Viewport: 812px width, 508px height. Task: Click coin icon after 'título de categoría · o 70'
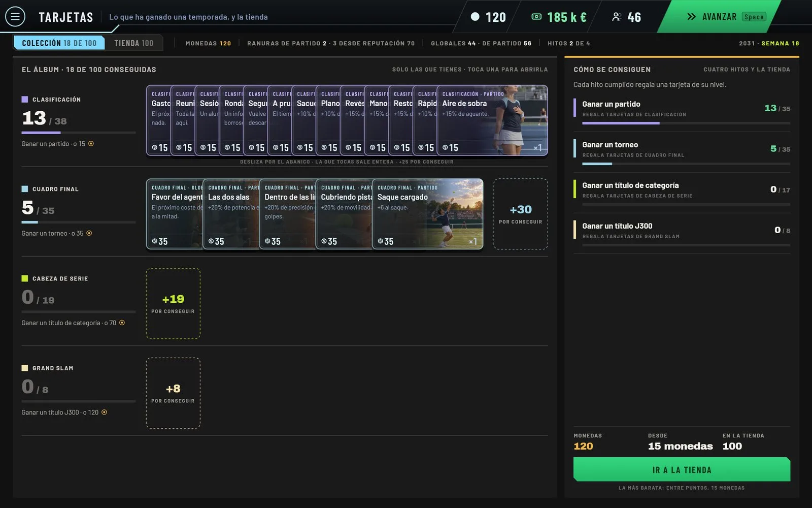click(x=122, y=323)
